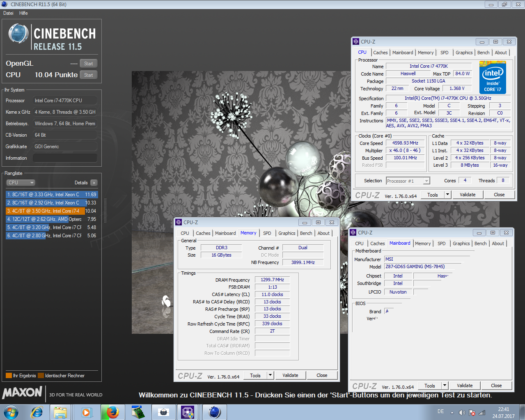Open Processor #1 selection dropdown
The height and width of the screenshot is (420, 525).
(408, 181)
